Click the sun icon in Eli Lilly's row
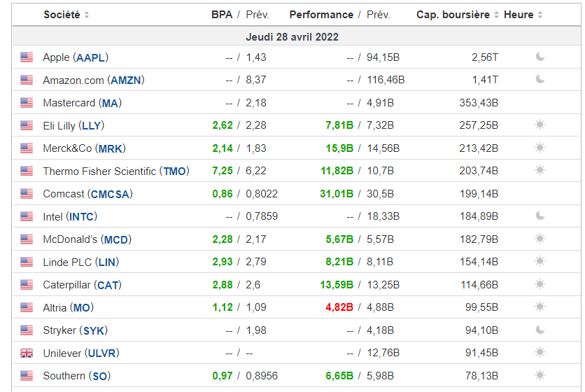The width and height of the screenshot is (585, 392). (540, 125)
